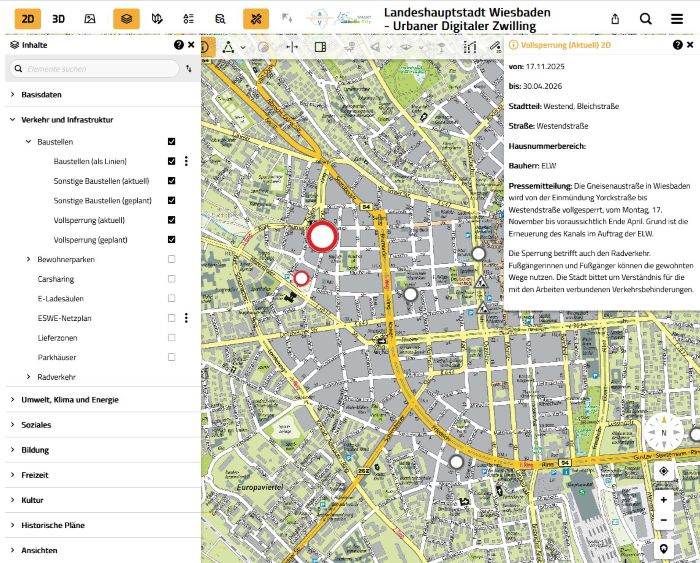Zoom in on the map
The width and height of the screenshot is (700, 563).
[663, 499]
